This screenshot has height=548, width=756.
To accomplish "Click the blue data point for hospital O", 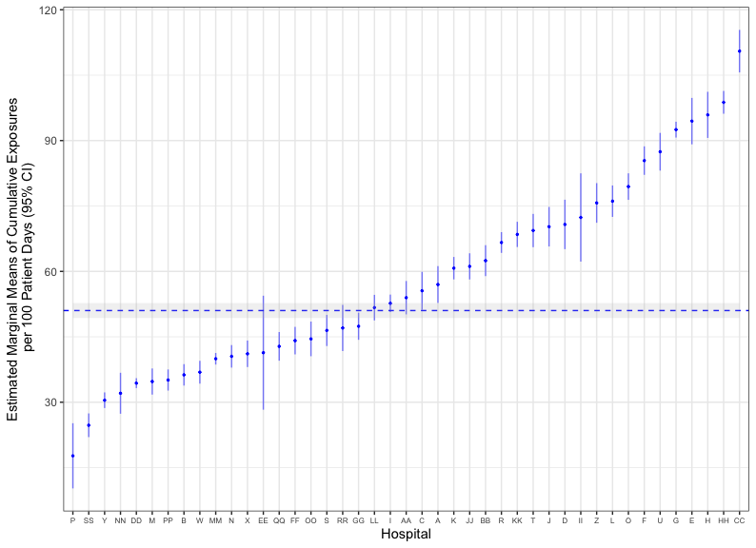I will click(x=628, y=186).
